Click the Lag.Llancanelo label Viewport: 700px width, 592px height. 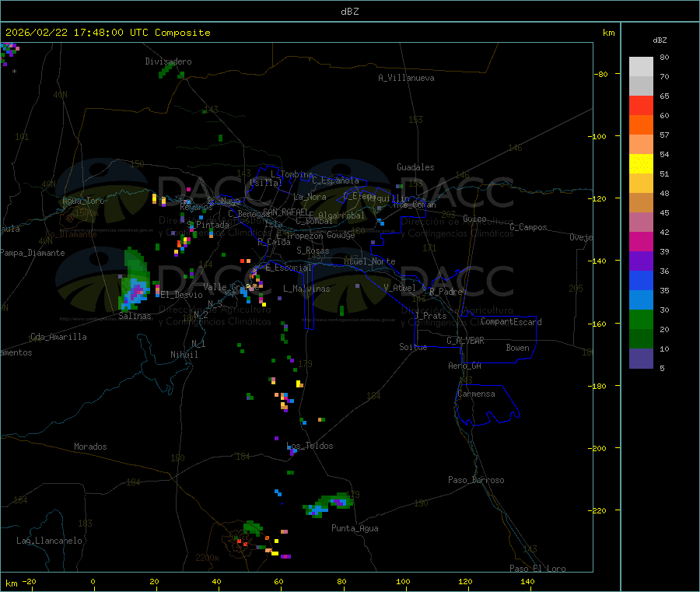(50, 541)
